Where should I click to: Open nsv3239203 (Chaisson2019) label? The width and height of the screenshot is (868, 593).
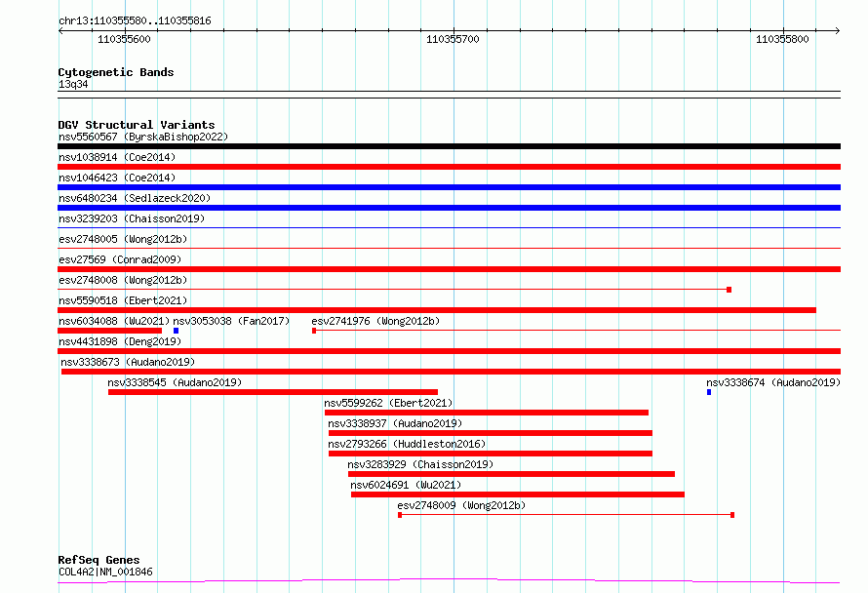pos(132,218)
